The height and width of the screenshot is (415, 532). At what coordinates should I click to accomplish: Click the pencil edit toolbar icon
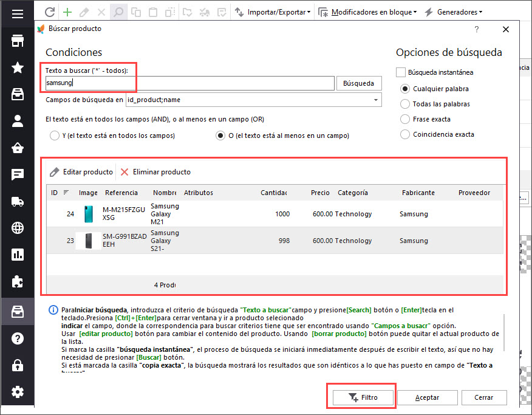point(84,12)
